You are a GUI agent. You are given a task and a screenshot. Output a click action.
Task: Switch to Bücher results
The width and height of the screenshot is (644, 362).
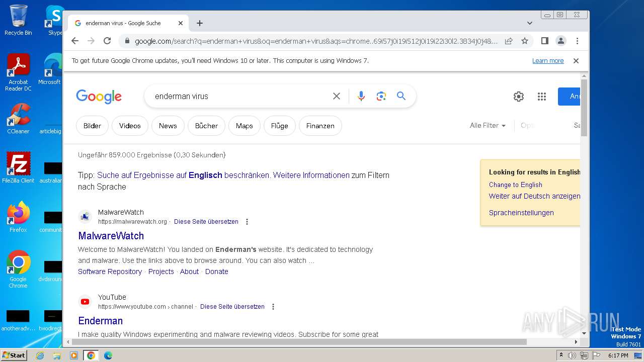(206, 126)
